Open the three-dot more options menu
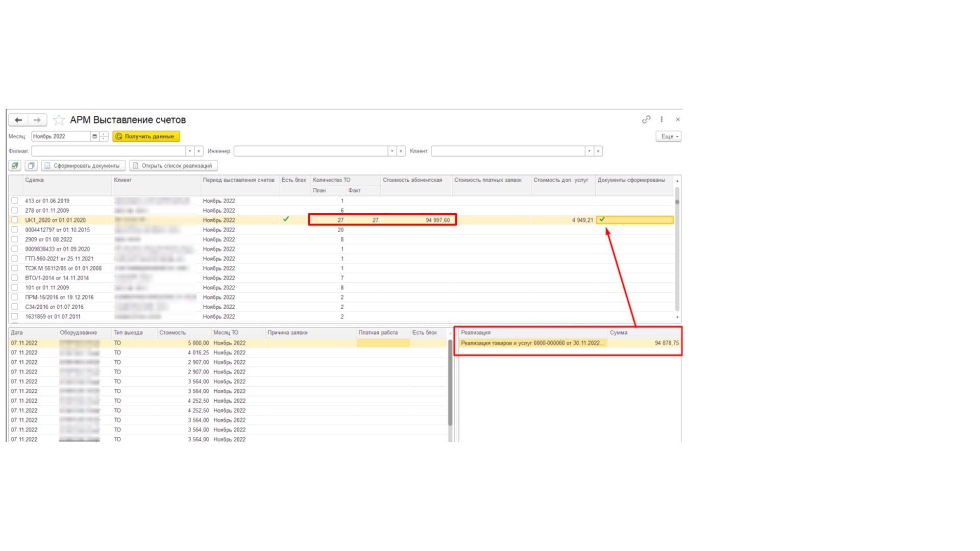The height and width of the screenshot is (551, 980). 661,119
